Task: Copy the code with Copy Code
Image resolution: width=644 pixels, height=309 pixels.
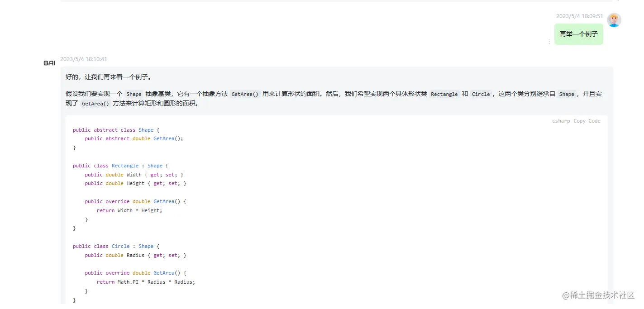Action: pos(587,121)
